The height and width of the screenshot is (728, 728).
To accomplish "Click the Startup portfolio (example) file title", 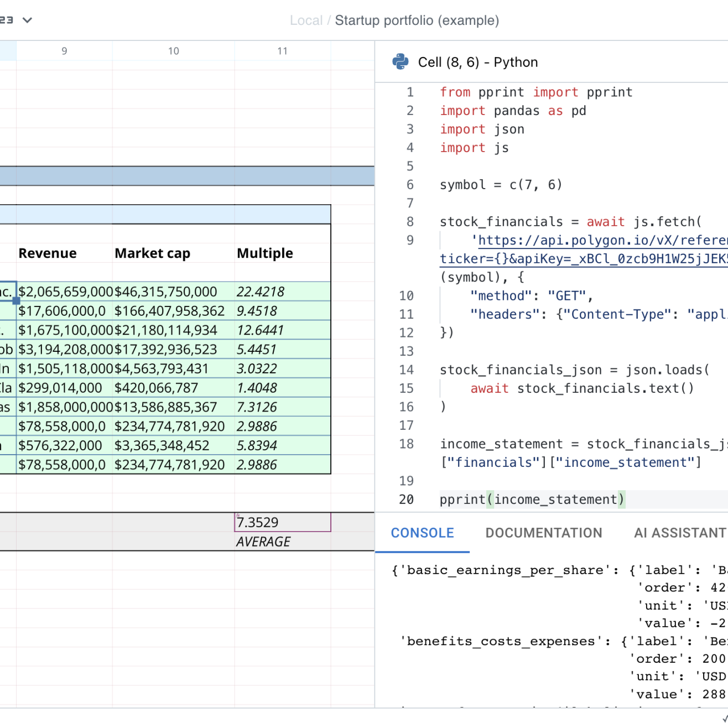I will click(x=417, y=20).
